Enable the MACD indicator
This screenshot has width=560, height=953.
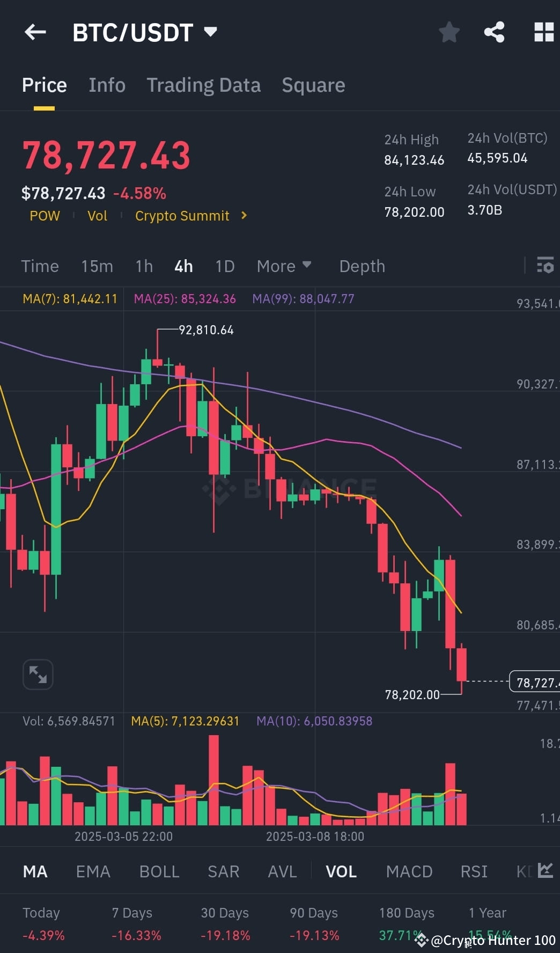[x=409, y=871]
